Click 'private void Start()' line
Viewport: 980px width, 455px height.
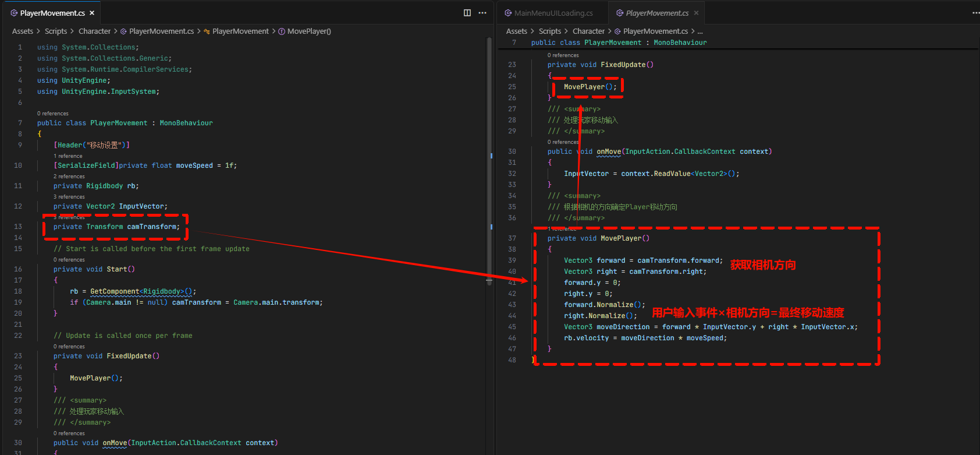[94, 269]
